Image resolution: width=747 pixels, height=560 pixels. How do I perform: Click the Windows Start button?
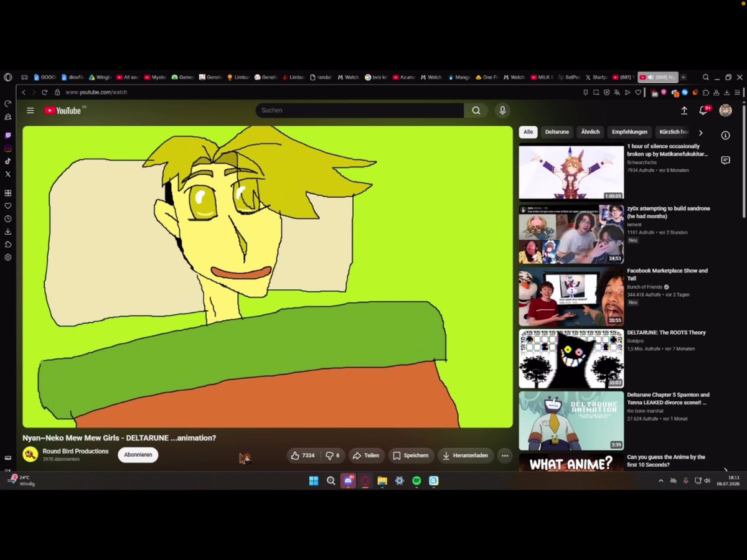coord(314,480)
